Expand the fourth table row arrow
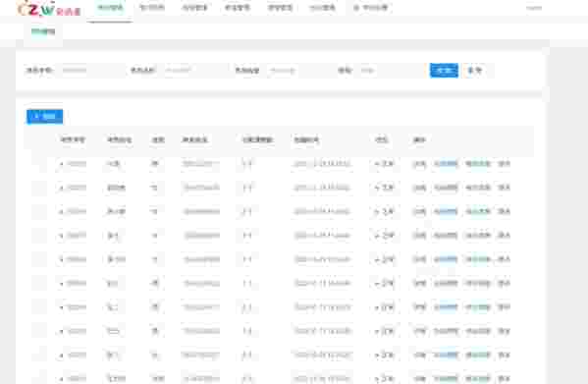 (x=61, y=236)
